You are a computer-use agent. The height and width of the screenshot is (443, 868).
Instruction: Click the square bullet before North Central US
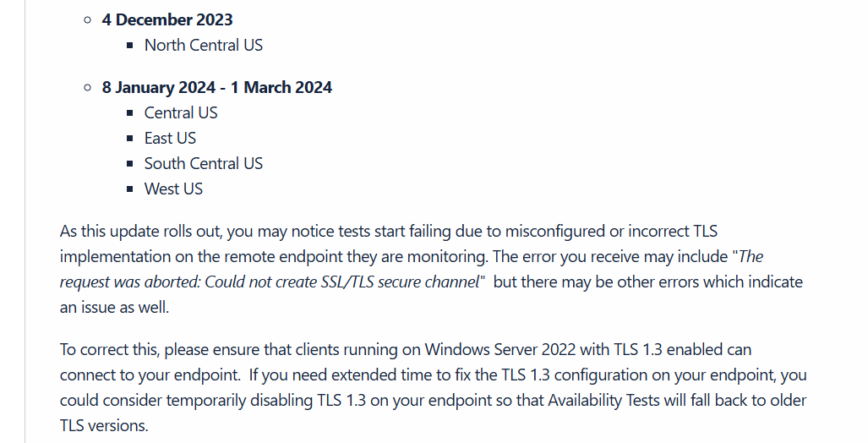(x=130, y=46)
